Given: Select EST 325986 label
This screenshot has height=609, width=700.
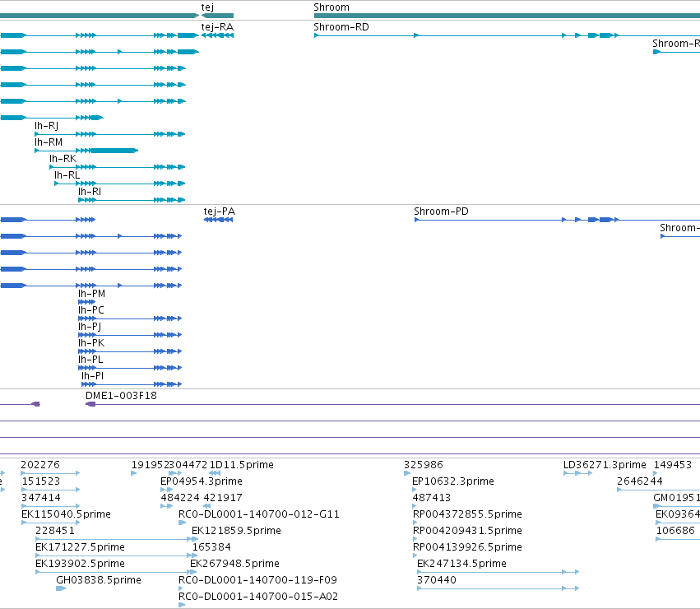Looking at the screenshot, I should [x=424, y=465].
